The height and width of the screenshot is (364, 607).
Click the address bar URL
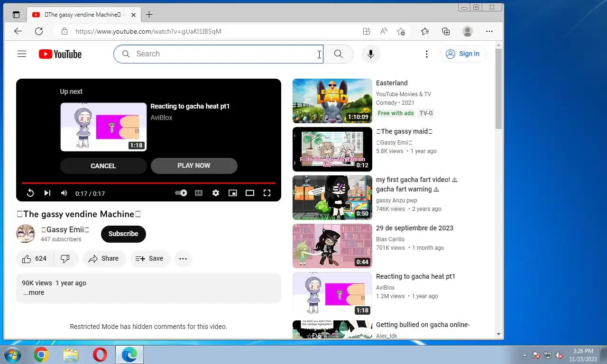(x=148, y=31)
